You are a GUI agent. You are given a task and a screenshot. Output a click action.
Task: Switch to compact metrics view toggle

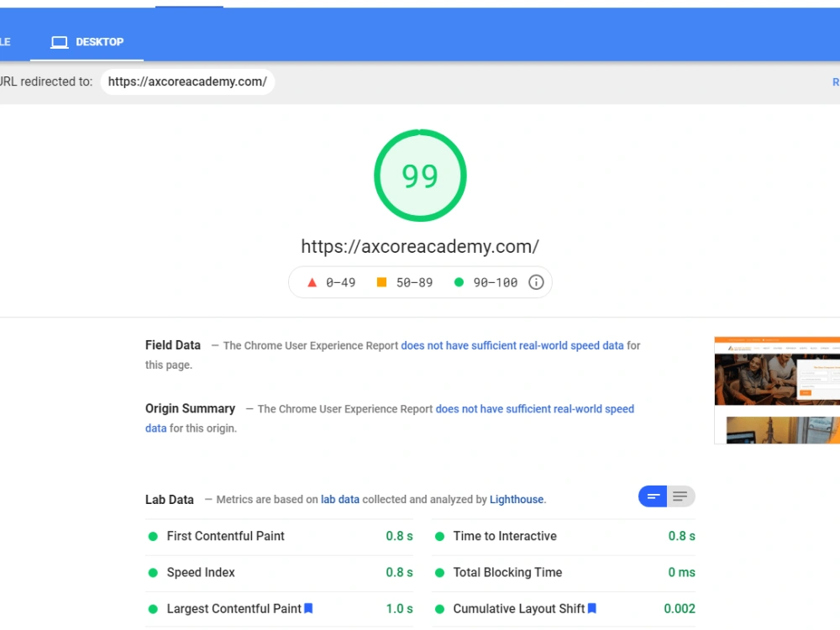pyautogui.click(x=653, y=496)
